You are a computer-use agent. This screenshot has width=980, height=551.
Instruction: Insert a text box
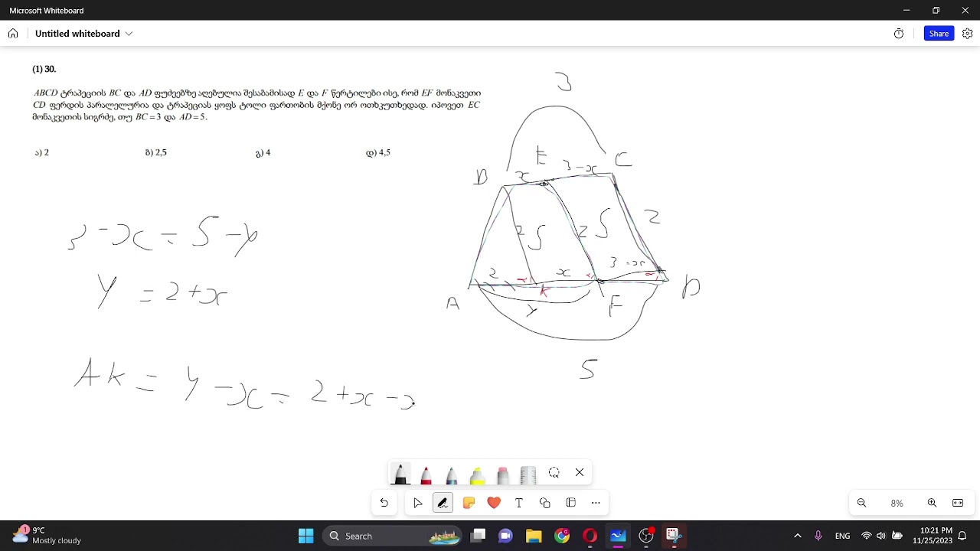(519, 503)
